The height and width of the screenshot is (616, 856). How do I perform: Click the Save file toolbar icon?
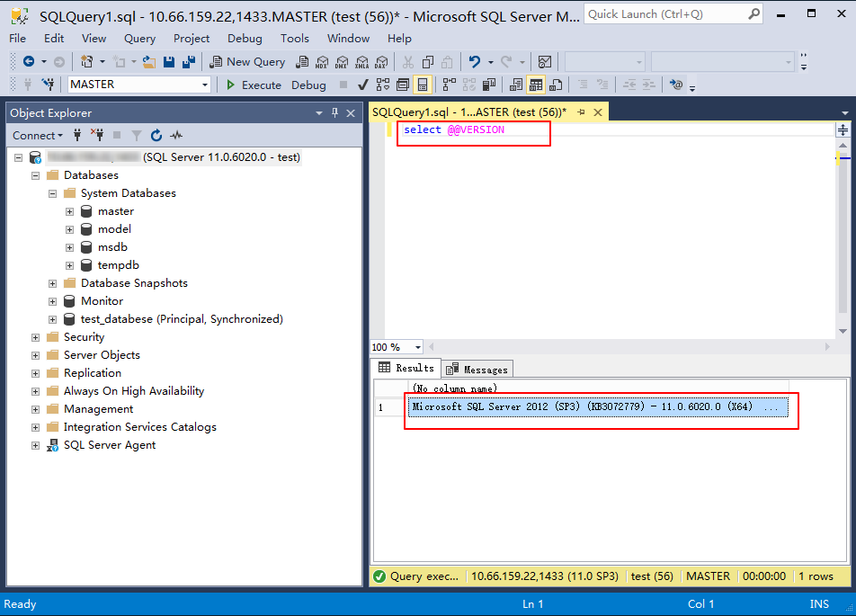tap(169, 62)
